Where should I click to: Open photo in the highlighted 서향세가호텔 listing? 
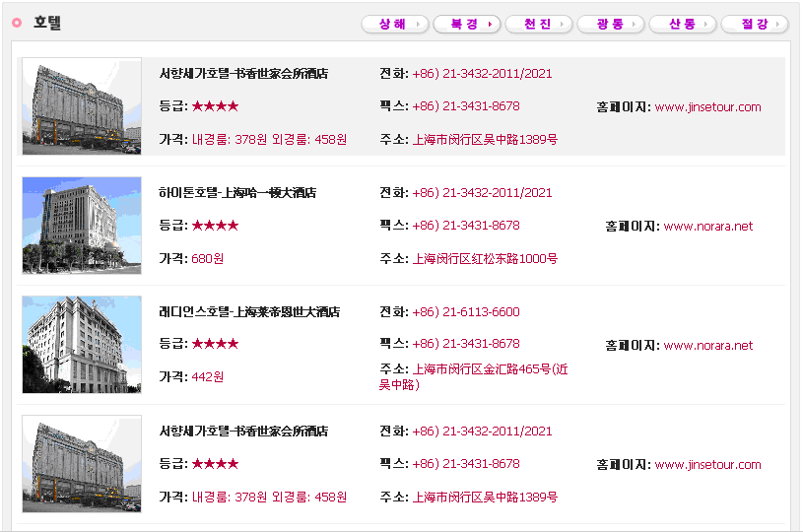[x=82, y=106]
